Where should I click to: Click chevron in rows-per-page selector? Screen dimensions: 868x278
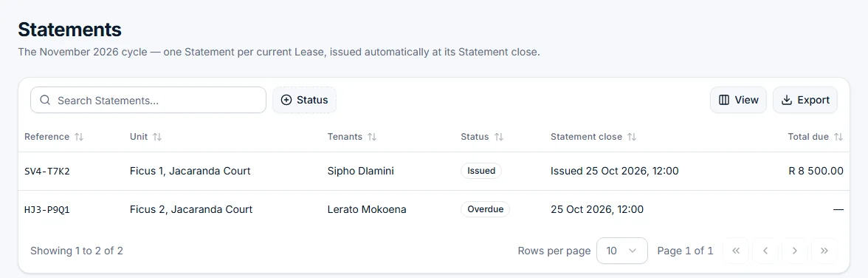click(633, 251)
